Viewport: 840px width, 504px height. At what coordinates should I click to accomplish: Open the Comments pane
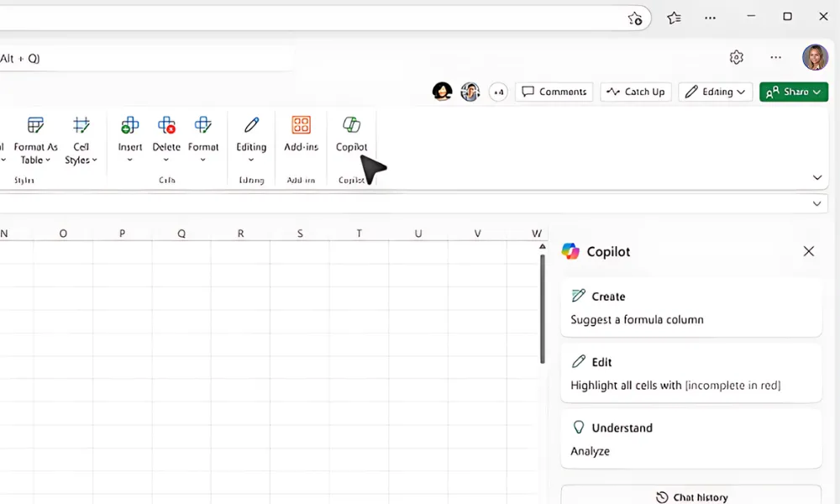[554, 92]
